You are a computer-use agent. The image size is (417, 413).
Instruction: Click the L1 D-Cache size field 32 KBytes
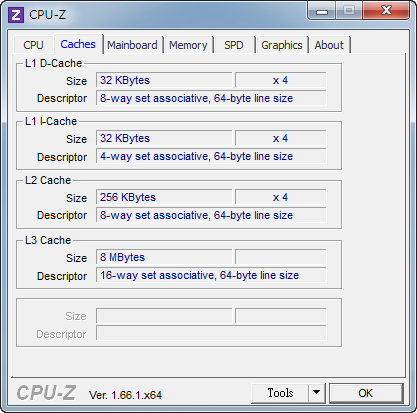164,80
